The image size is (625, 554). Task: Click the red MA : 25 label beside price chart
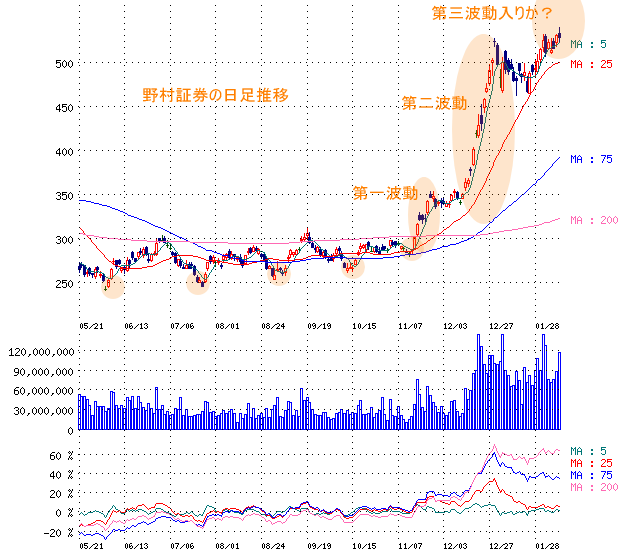point(591,64)
